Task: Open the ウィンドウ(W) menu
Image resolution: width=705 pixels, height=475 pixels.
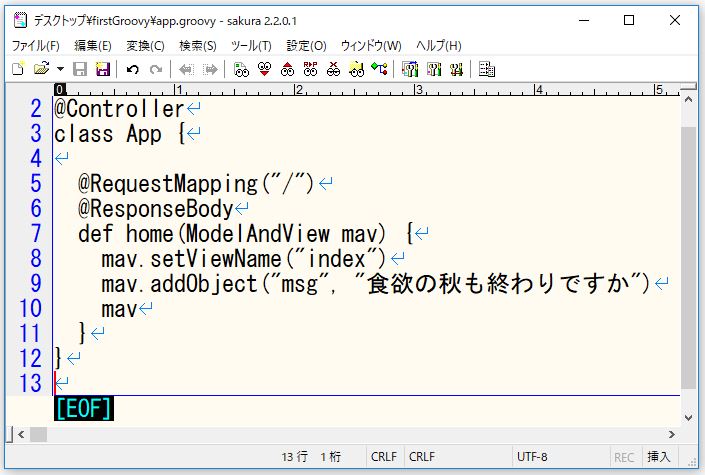Action: pyautogui.click(x=371, y=45)
